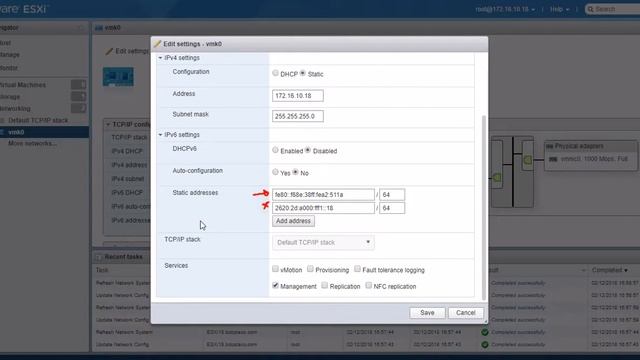Enable the NFC replication checkbox
640x360 pixels.
click(369, 285)
